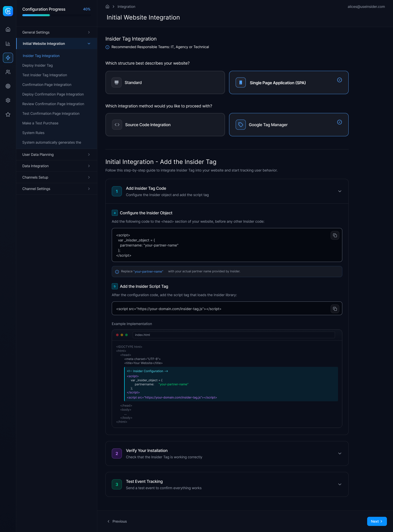
Task: Open the bar chart analytics sidebar icon
Action: (x=8, y=44)
